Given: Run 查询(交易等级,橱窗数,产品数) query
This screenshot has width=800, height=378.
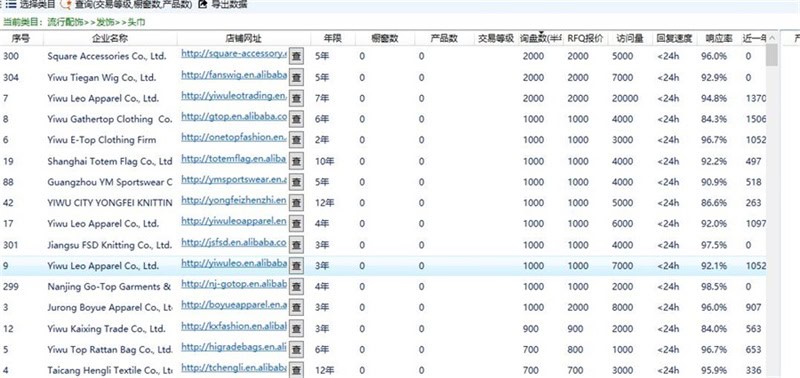Looking at the screenshot, I should (133, 5).
